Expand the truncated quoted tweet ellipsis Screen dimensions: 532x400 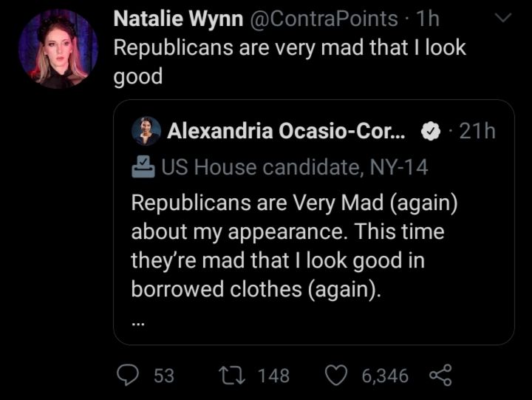click(140, 322)
